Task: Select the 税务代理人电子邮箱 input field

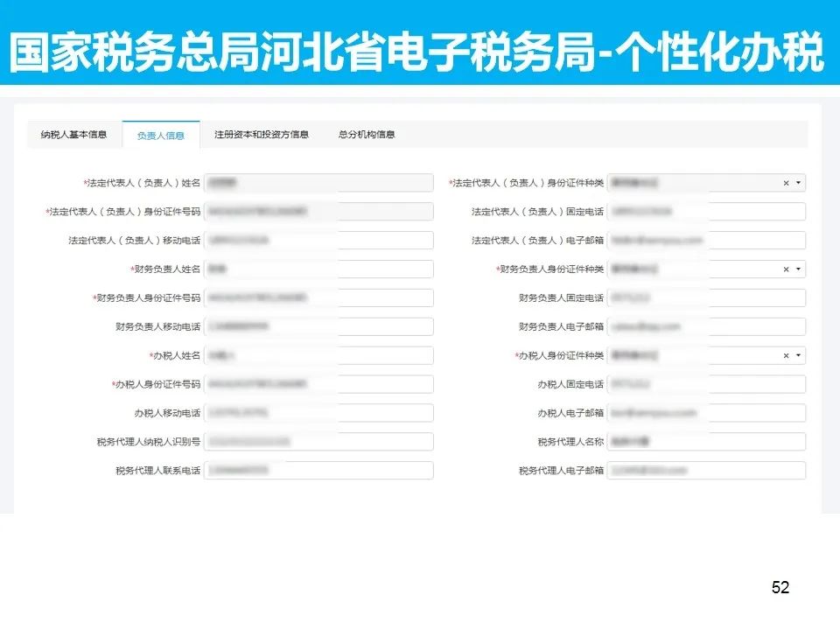Action: point(707,471)
